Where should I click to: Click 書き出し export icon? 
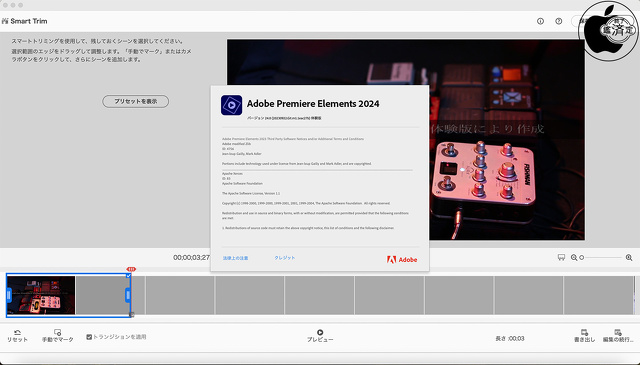click(584, 336)
